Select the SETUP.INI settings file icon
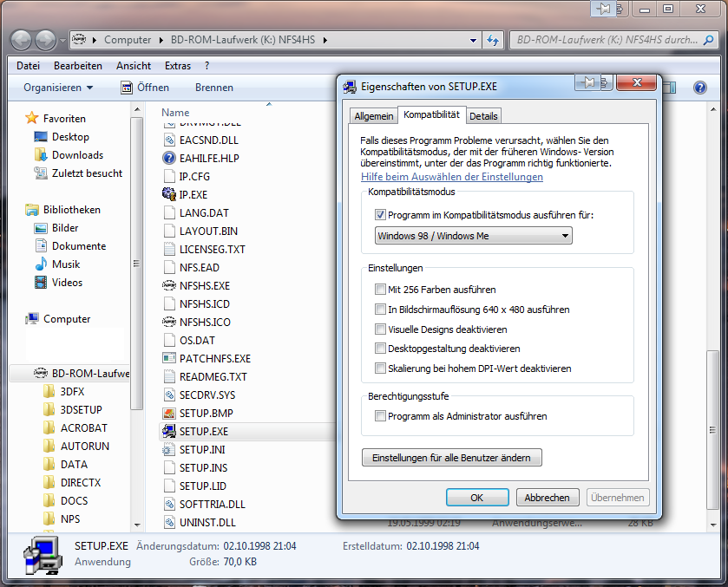Image resolution: width=728 pixels, height=587 pixels. 169,449
